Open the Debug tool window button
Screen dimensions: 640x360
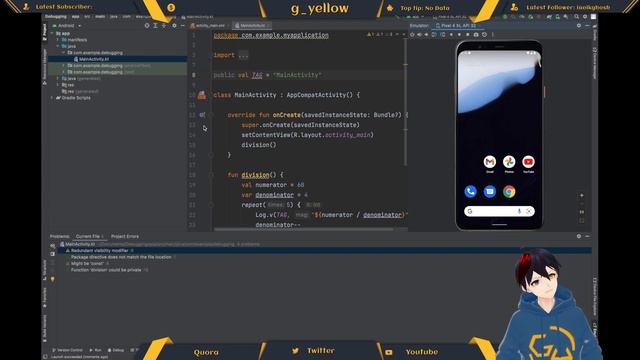[x=116, y=350]
